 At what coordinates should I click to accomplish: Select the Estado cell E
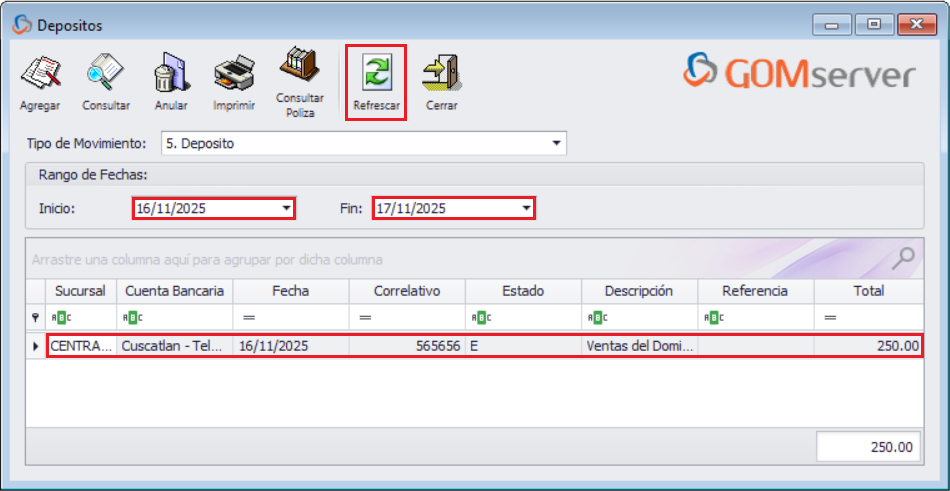[x=523, y=347]
